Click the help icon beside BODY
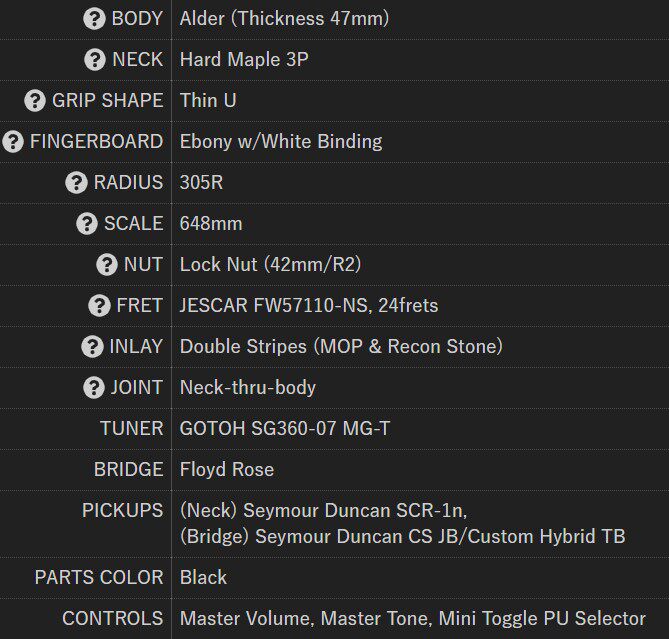The width and height of the screenshot is (669, 639). [94, 19]
